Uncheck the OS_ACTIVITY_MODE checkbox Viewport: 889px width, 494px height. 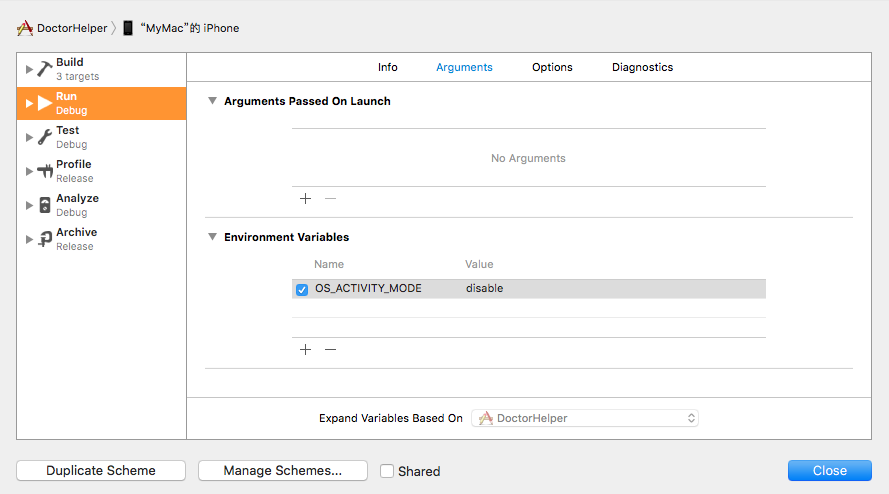pos(302,289)
